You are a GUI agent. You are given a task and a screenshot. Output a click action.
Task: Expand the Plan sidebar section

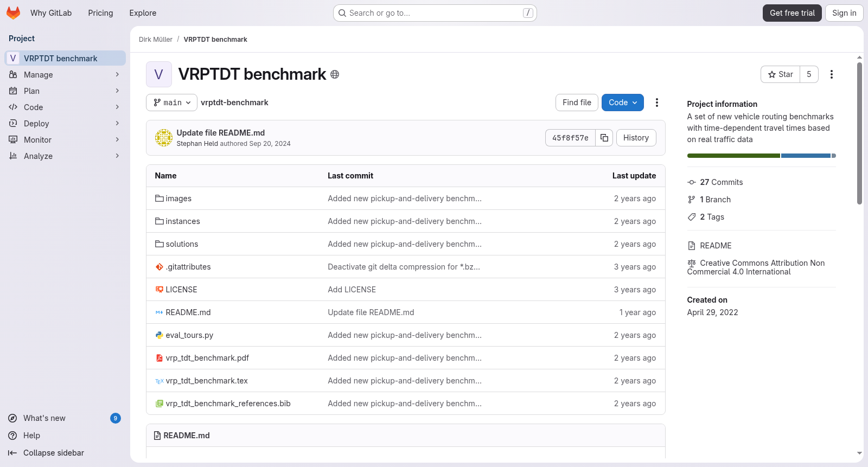(x=65, y=91)
